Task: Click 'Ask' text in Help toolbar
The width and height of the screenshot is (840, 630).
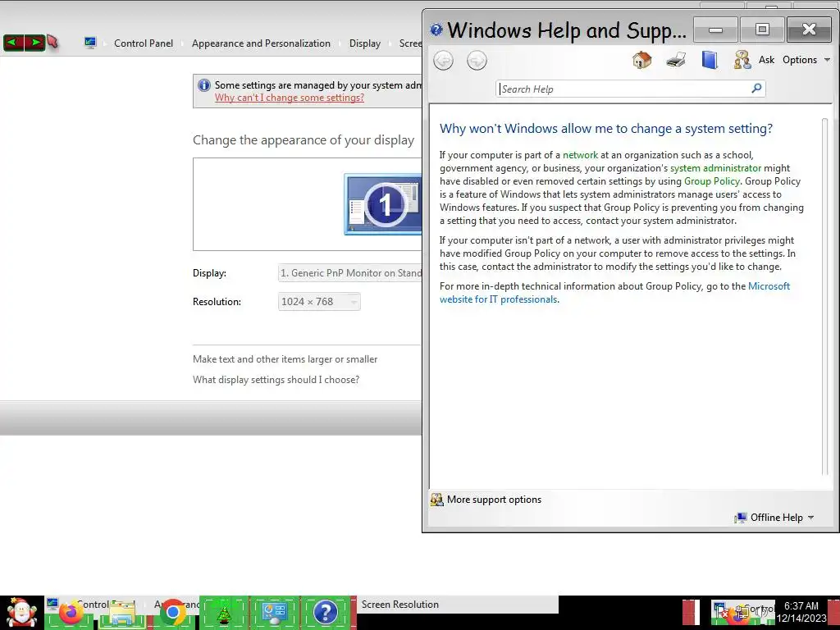Action: [767, 59]
